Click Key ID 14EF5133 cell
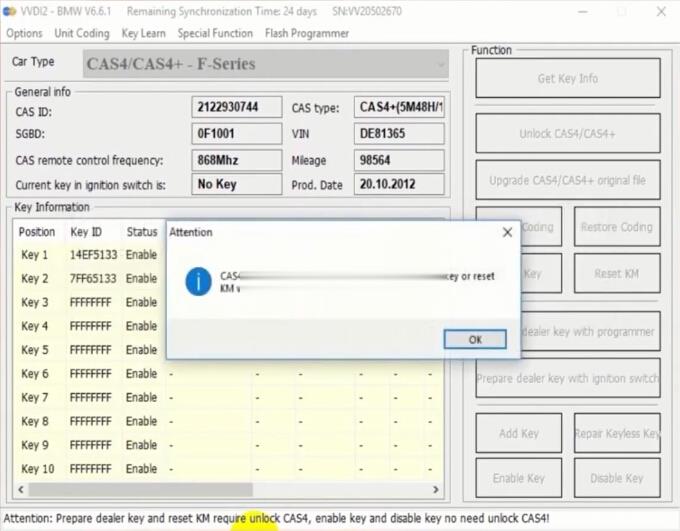The height and width of the screenshot is (531, 680). coord(93,255)
